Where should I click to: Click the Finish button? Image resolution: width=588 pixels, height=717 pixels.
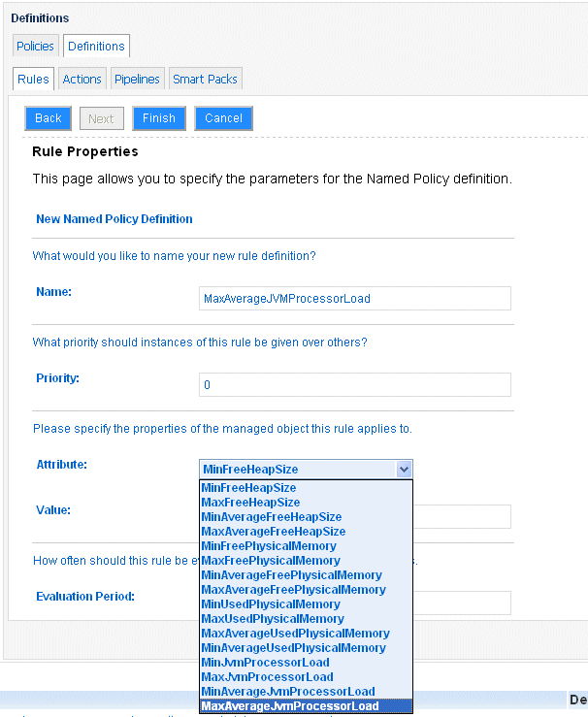pyautogui.click(x=159, y=118)
